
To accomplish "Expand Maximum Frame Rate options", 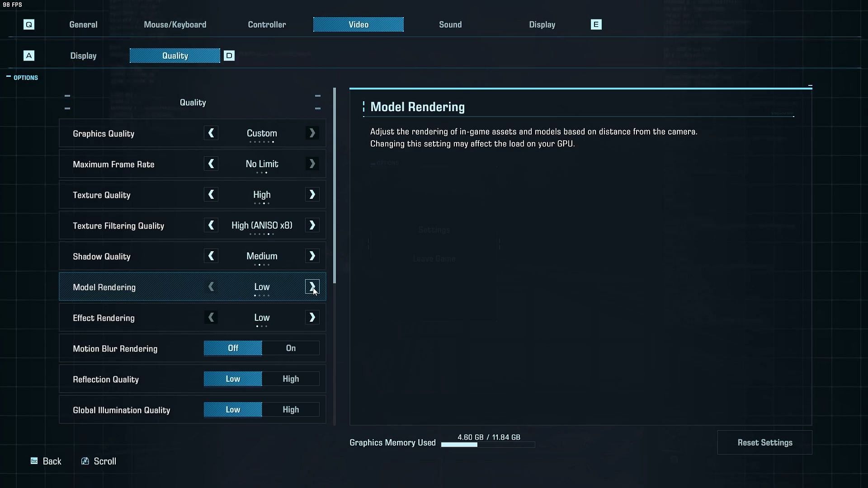I will point(312,164).
